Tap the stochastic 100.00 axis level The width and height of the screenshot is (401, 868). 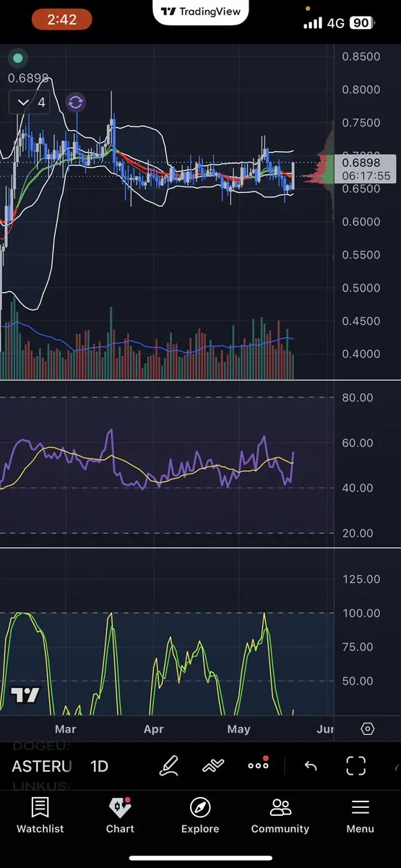[360, 613]
